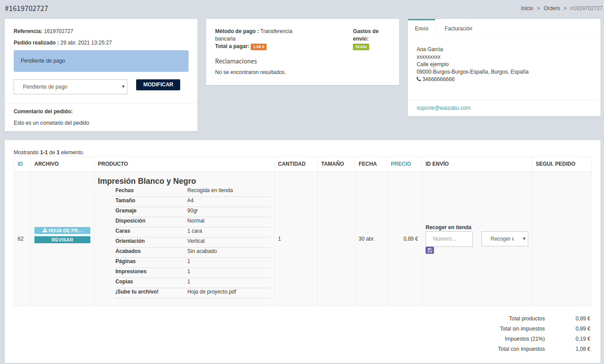Click the REVISAR button for item 62
604x364 pixels.
point(62,240)
